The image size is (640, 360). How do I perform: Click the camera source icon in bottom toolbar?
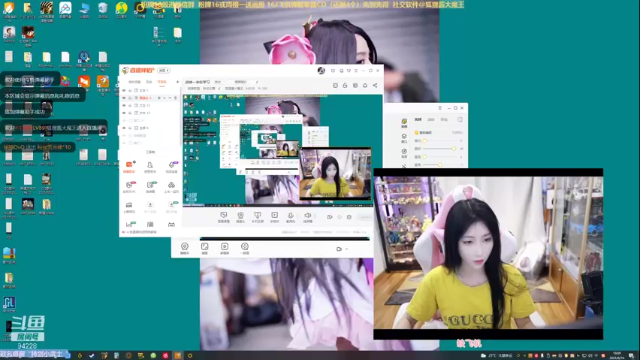click(x=240, y=217)
